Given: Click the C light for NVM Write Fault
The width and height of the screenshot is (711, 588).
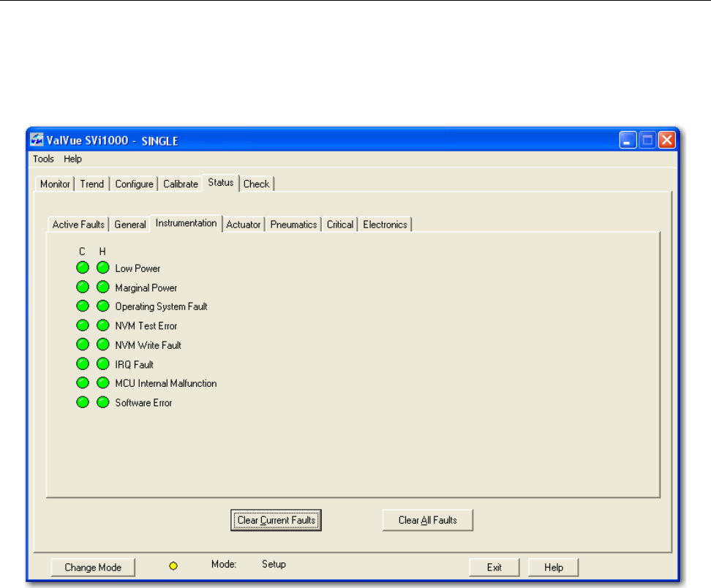Looking at the screenshot, I should (83, 344).
